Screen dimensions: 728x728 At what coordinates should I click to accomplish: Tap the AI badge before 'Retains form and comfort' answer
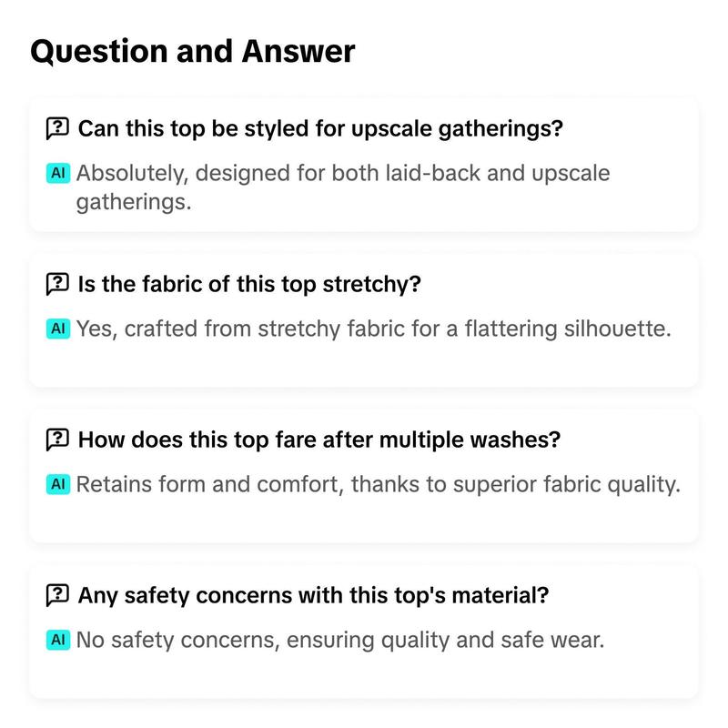pos(58,484)
